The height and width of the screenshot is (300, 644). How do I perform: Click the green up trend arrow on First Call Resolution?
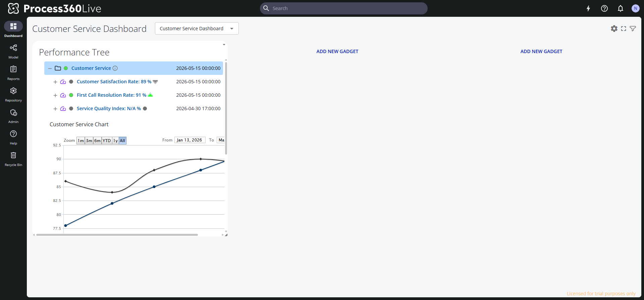pyautogui.click(x=150, y=95)
